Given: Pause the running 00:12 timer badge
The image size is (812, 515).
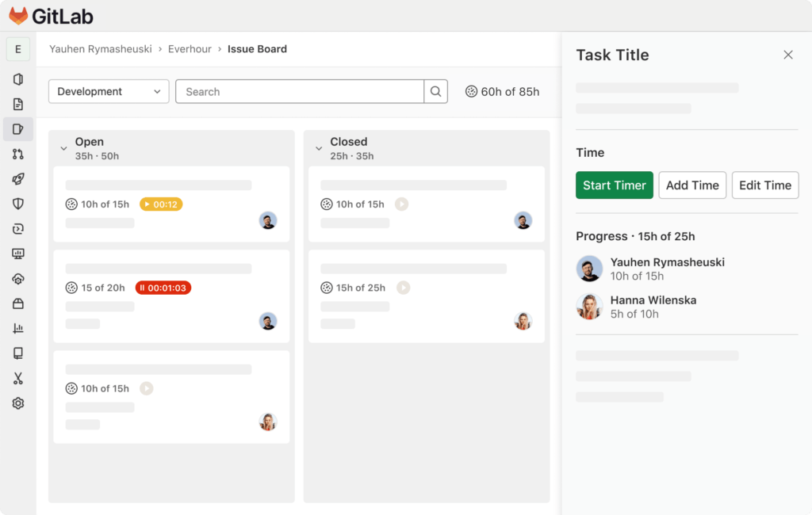Looking at the screenshot, I should tap(161, 204).
